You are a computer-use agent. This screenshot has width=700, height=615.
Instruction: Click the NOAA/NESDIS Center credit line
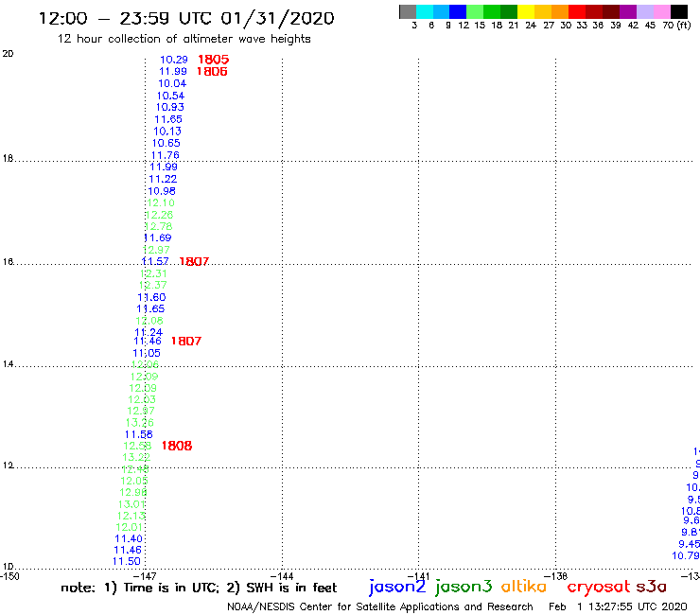(380, 607)
